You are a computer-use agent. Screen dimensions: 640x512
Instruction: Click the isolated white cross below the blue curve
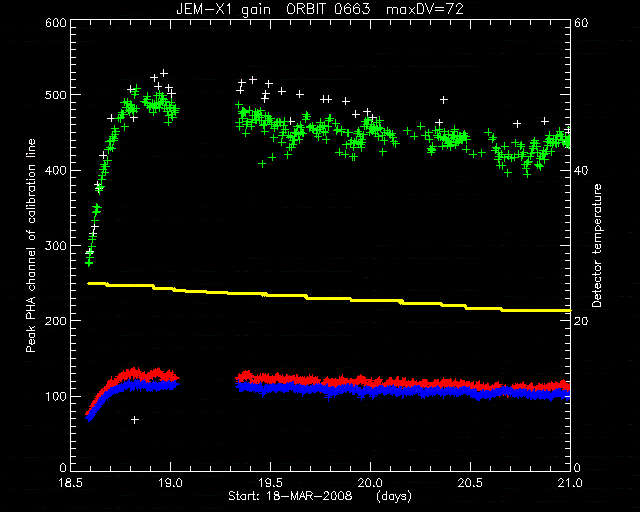(x=135, y=420)
